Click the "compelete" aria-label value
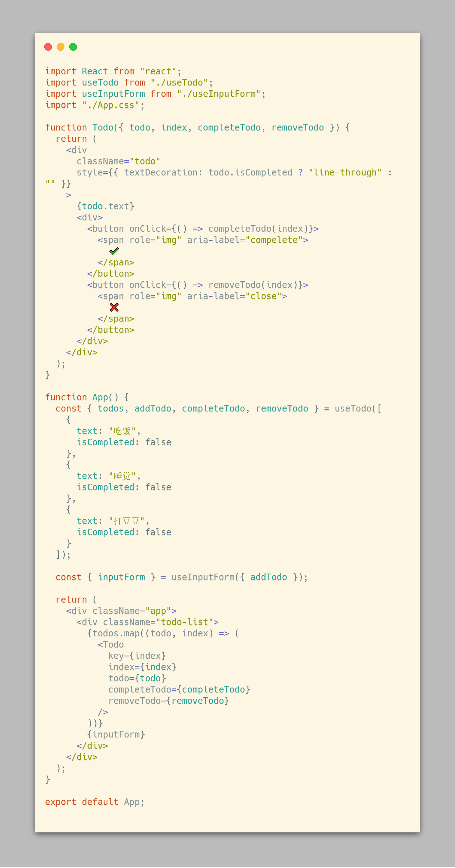 point(274,240)
